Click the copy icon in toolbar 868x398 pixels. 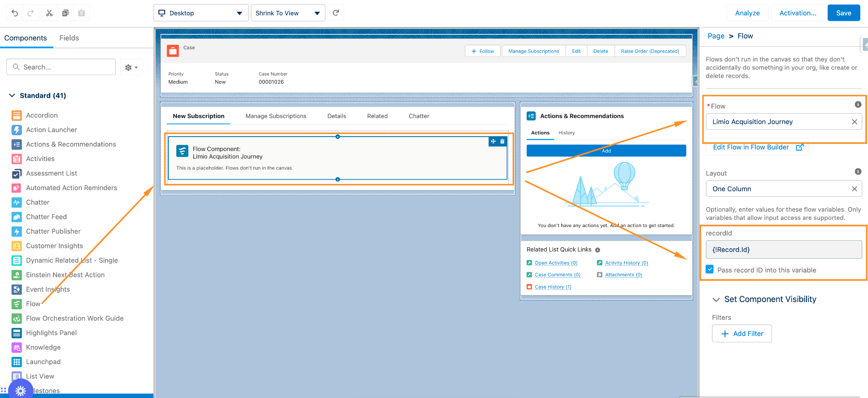pyautogui.click(x=65, y=13)
